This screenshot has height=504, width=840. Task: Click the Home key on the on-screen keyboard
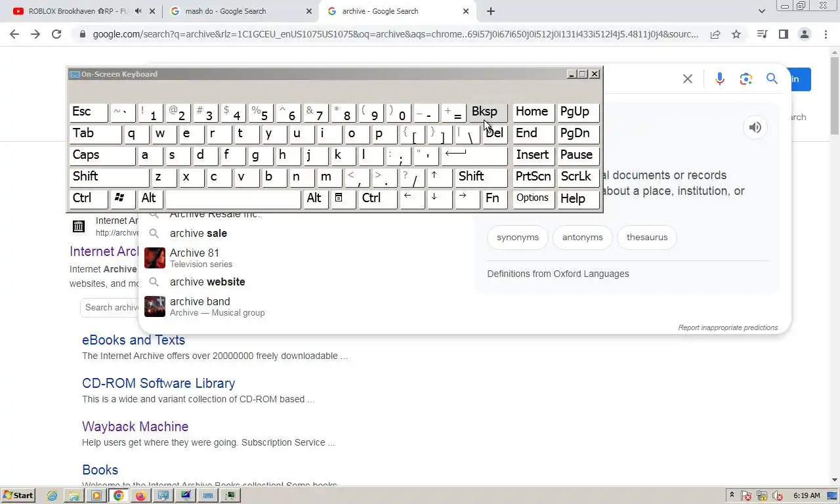(534, 112)
